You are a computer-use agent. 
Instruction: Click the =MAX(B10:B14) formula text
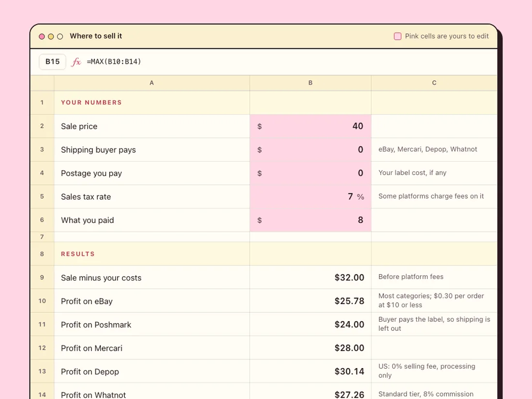[x=114, y=62]
